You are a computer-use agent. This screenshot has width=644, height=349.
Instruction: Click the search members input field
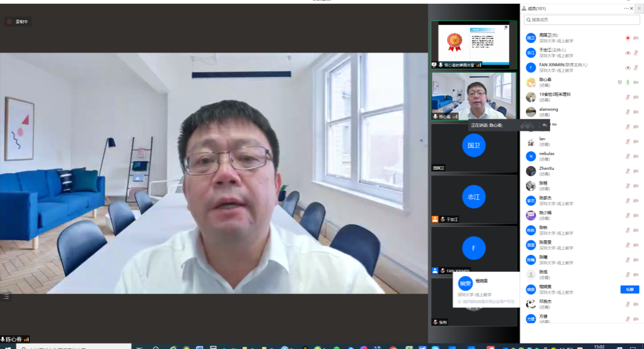(582, 20)
